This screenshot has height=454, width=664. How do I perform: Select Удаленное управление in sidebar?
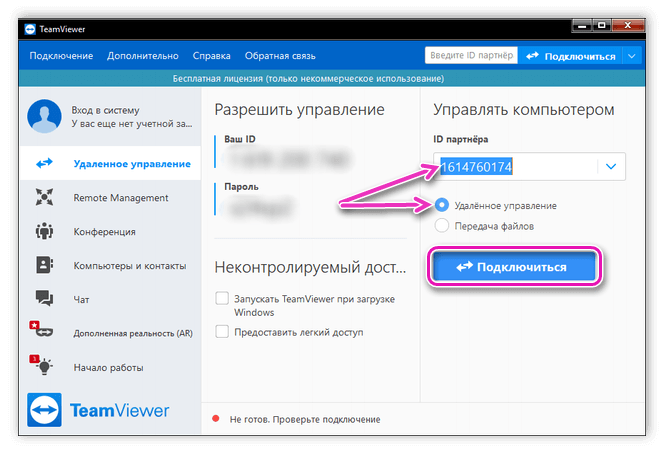[110, 163]
